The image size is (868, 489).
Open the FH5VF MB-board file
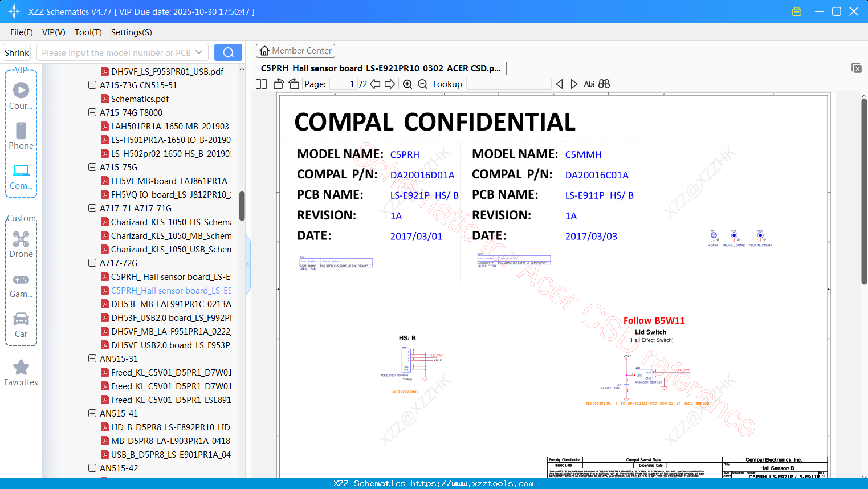171,181
